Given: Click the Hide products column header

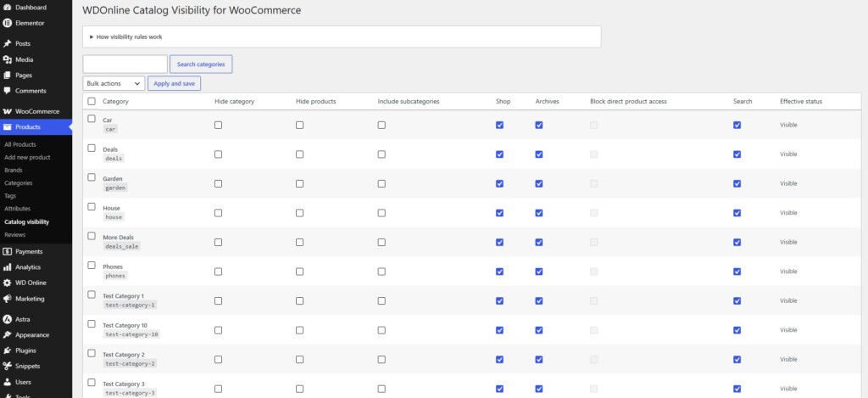Looking at the screenshot, I should 315,102.
